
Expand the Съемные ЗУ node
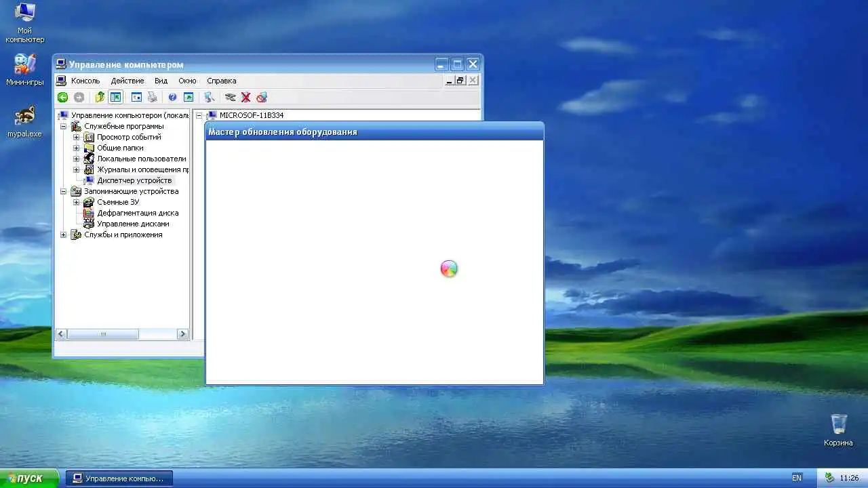point(76,202)
